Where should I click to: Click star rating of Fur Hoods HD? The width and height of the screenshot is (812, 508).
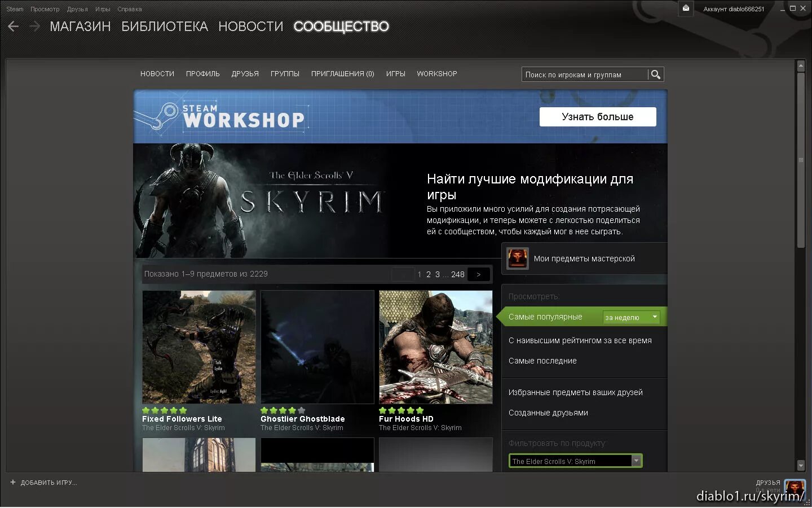click(401, 410)
